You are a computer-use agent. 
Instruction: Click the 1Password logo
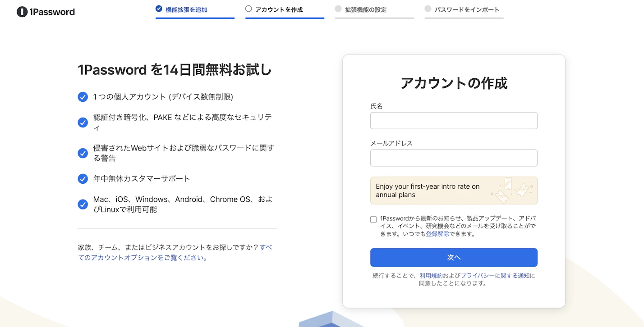tap(46, 12)
